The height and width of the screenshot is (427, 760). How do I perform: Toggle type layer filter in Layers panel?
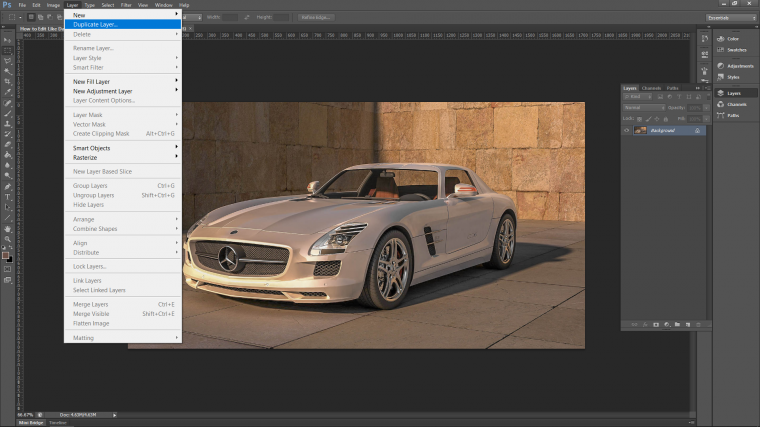click(679, 97)
